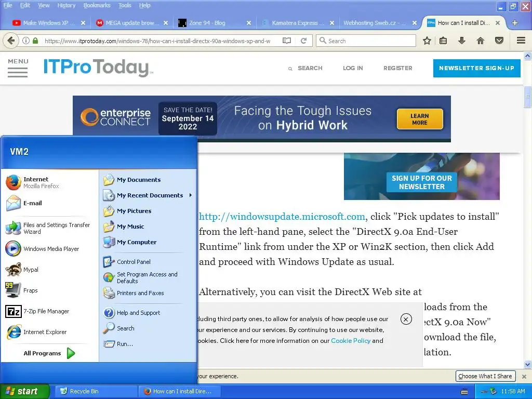The image size is (532, 399).
Task: Close the Zone 94 - Blog tab
Action: [249, 23]
